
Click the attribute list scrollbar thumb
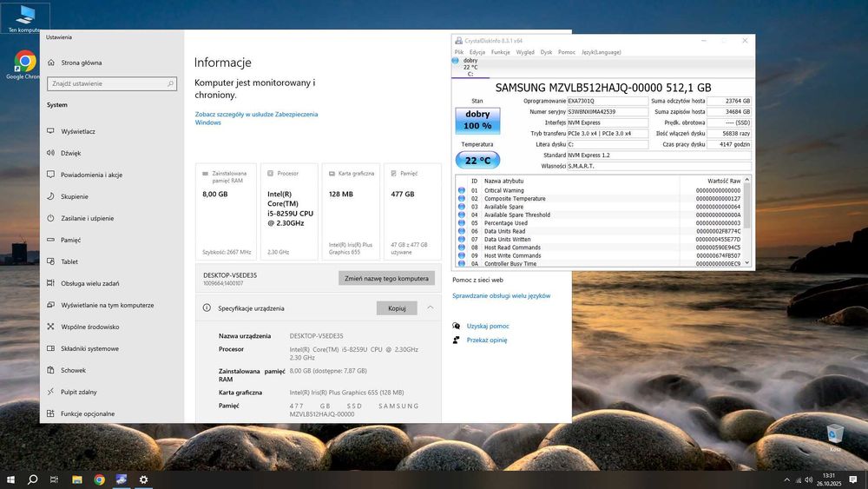coord(746,206)
